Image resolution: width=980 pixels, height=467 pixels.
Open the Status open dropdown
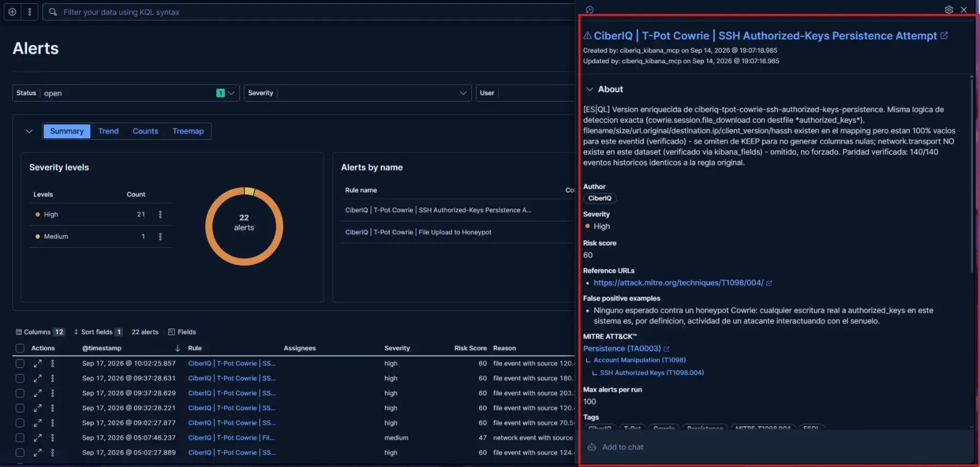[x=126, y=93]
